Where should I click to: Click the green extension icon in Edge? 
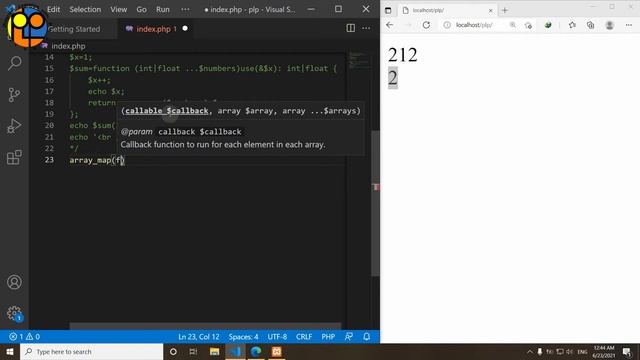point(548,25)
